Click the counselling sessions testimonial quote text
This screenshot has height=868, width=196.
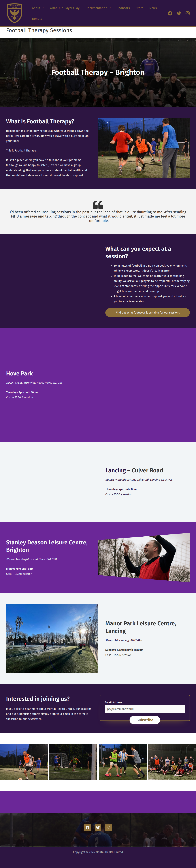click(x=98, y=216)
